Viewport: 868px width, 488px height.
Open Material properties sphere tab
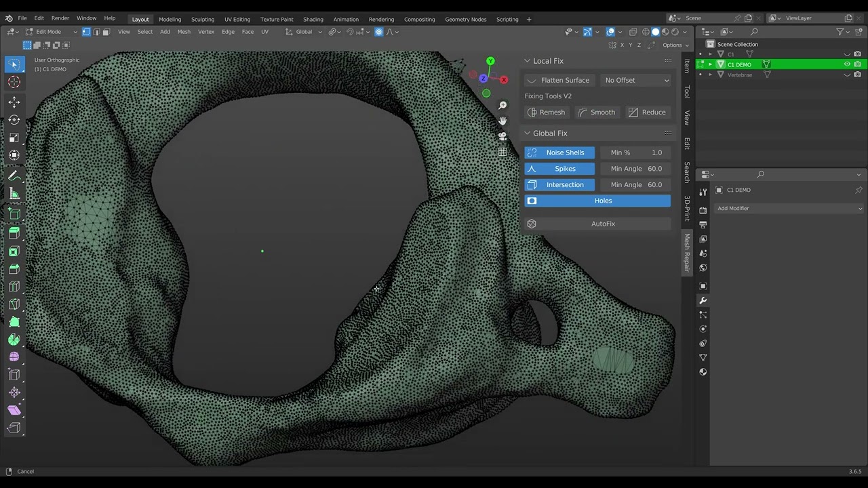703,371
